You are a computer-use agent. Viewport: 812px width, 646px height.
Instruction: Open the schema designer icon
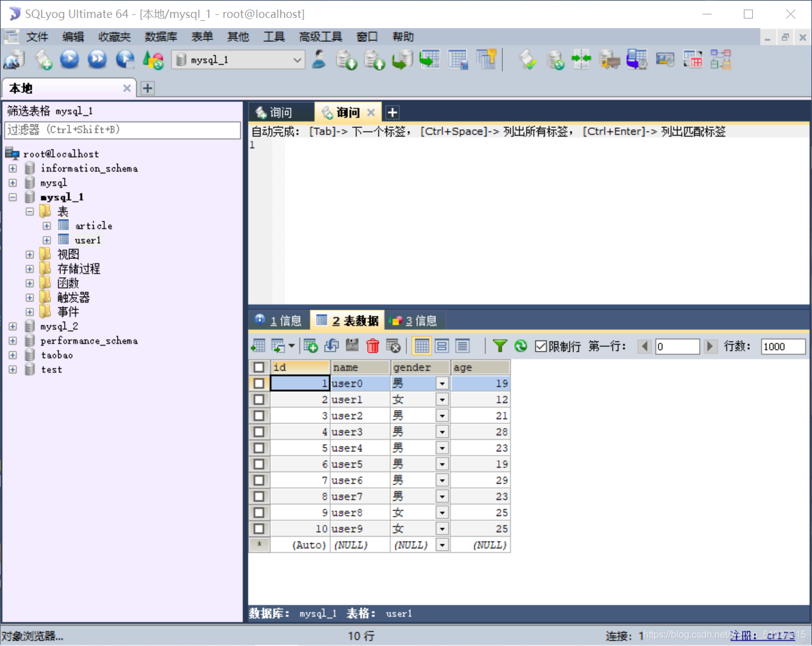point(721,59)
